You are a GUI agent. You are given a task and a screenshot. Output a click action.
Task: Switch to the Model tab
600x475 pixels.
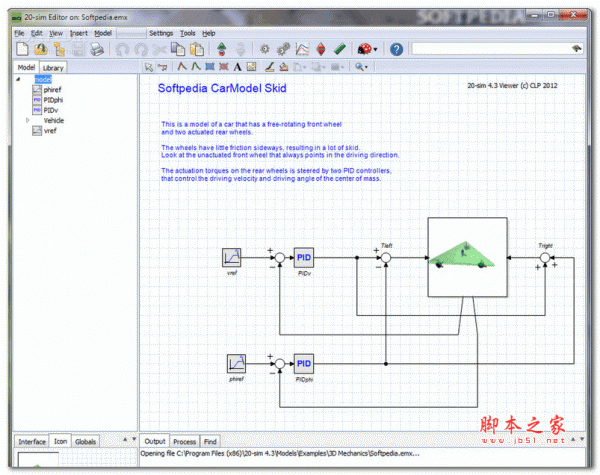[26, 67]
